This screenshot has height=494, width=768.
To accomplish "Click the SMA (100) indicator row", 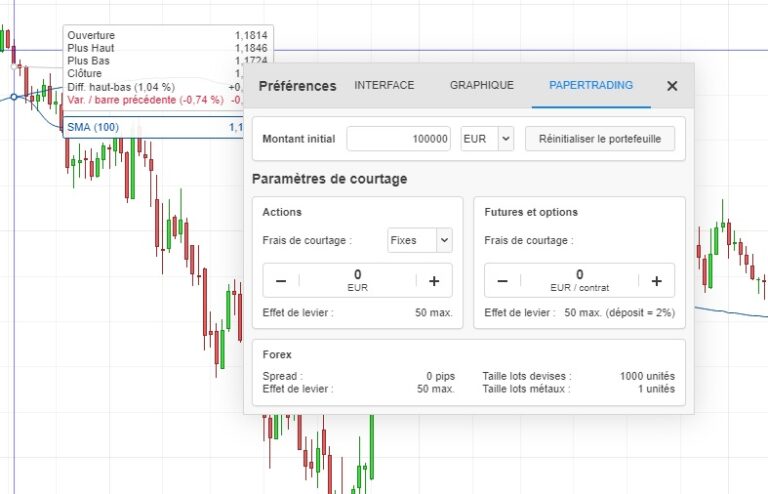I will [154, 127].
